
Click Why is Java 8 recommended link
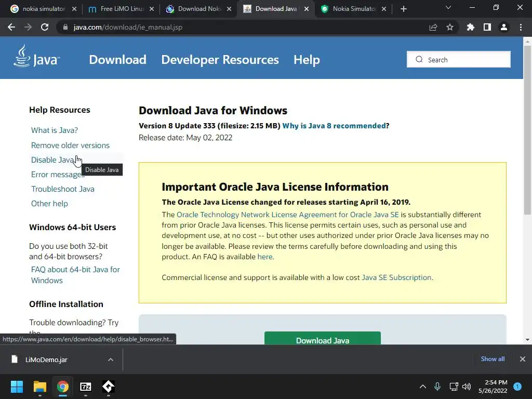tap(334, 126)
